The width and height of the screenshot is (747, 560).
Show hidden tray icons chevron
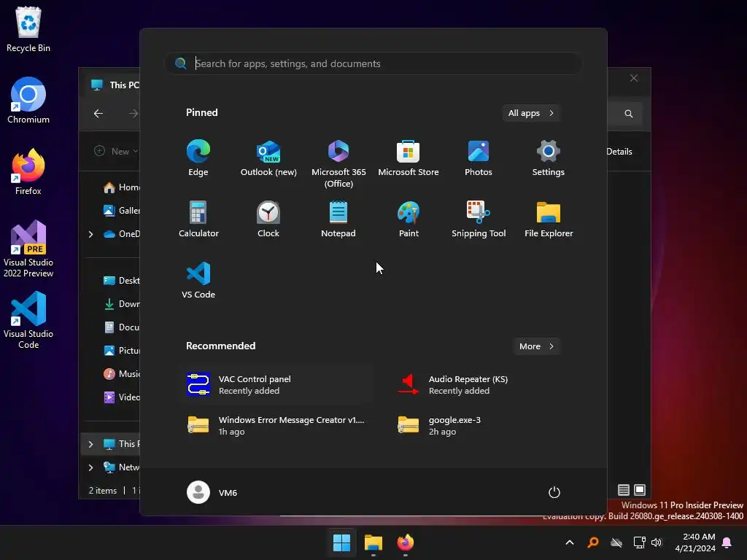point(569,542)
